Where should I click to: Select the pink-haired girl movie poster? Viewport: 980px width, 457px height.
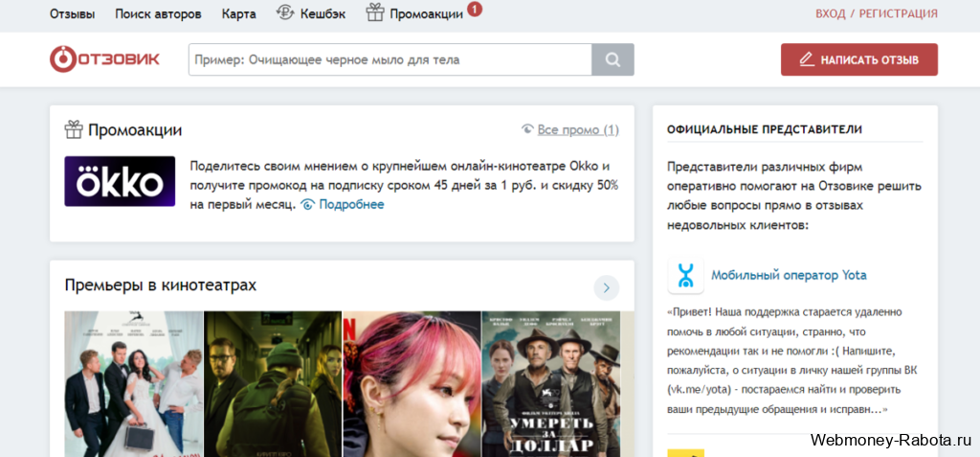tap(412, 383)
